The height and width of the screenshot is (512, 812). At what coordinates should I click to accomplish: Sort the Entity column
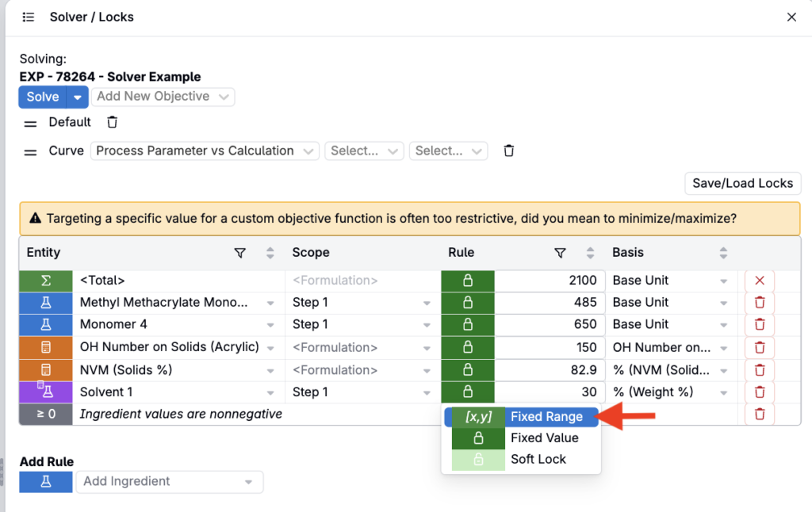click(270, 253)
